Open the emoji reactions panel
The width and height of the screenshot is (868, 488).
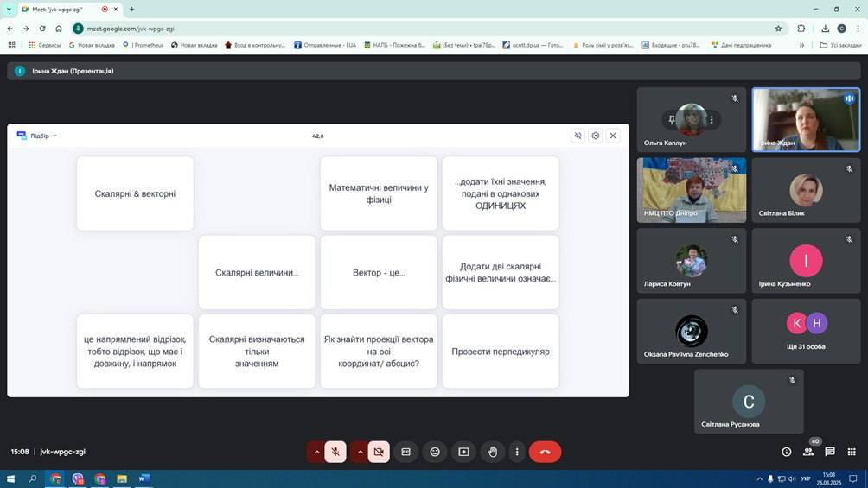pos(435,452)
